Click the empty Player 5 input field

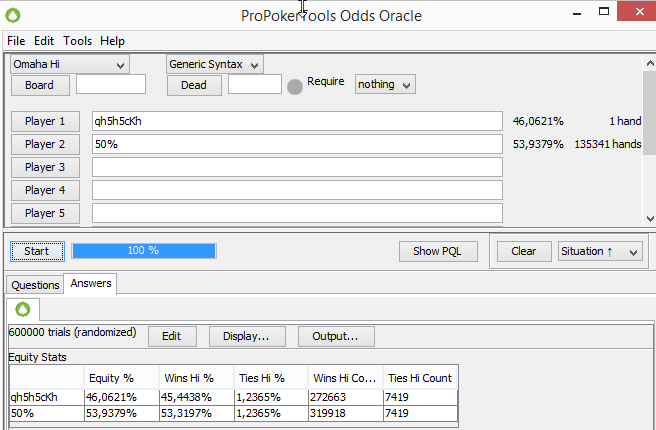point(297,213)
